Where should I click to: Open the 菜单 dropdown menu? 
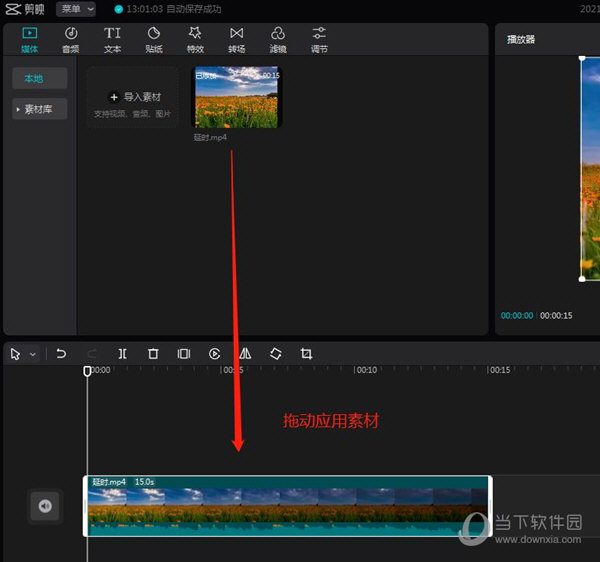pyautogui.click(x=76, y=9)
